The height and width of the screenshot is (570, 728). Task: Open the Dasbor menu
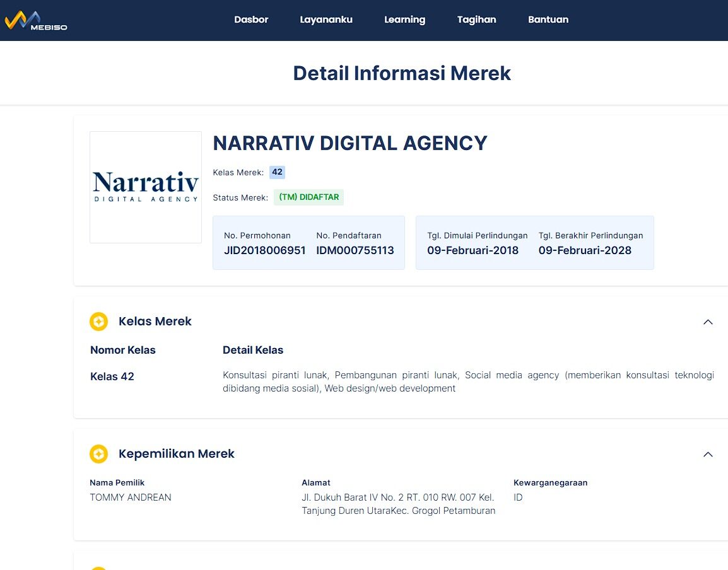tap(251, 20)
